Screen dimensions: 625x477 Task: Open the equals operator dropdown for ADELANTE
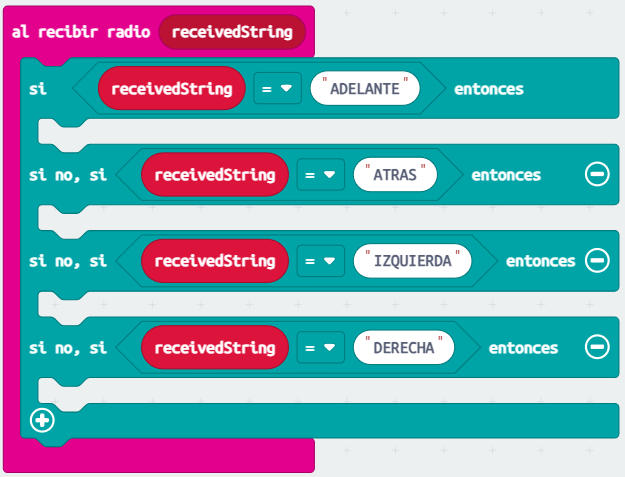[x=277, y=89]
